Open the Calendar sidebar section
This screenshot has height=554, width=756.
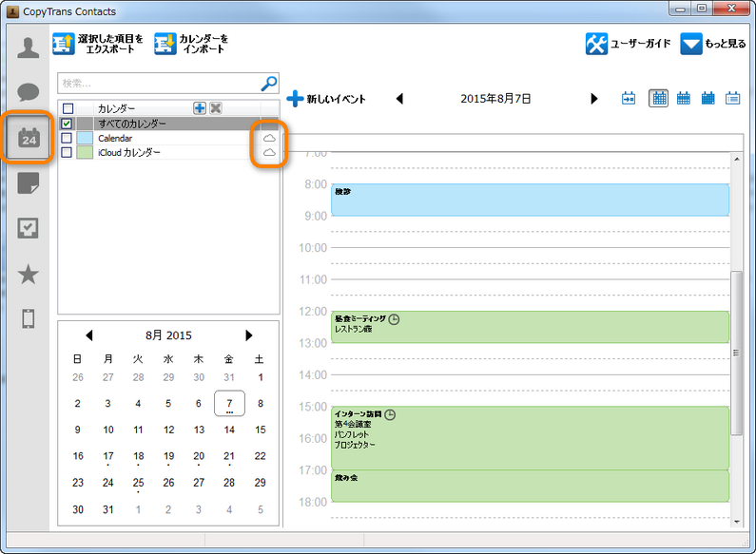pyautogui.click(x=29, y=138)
